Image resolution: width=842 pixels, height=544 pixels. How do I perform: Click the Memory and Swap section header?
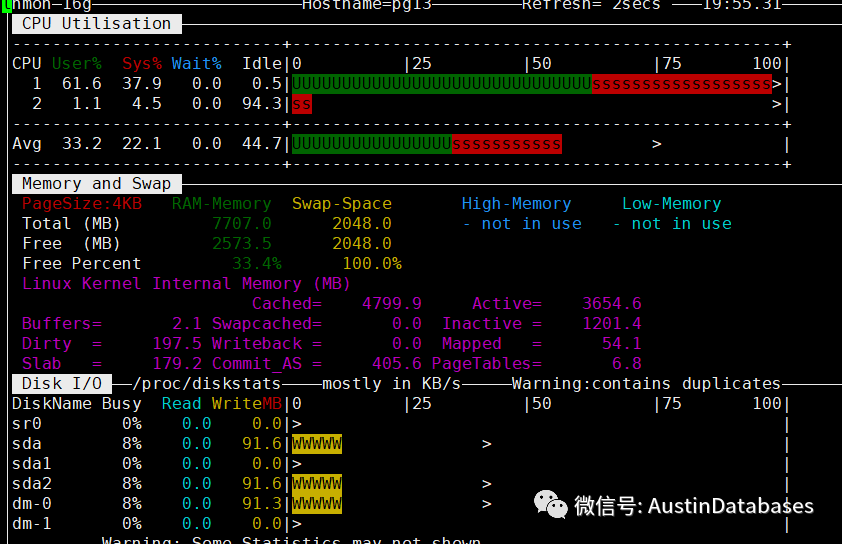point(97,184)
